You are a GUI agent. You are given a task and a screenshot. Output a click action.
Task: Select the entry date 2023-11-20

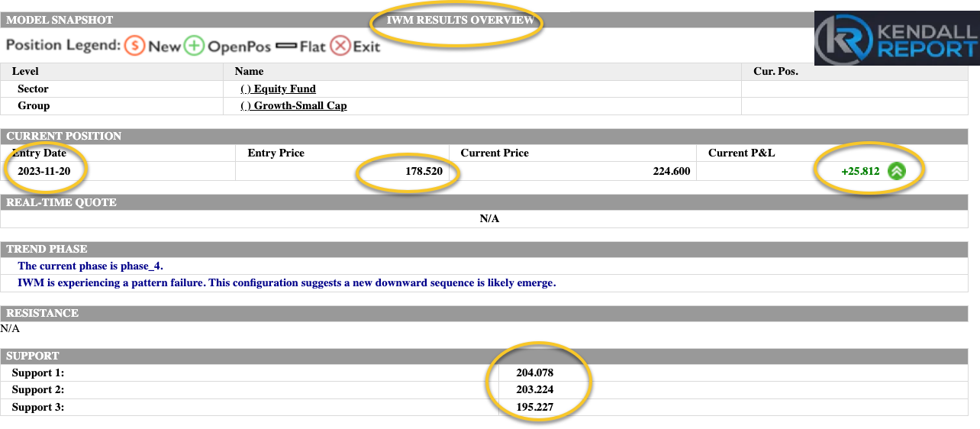coord(44,171)
